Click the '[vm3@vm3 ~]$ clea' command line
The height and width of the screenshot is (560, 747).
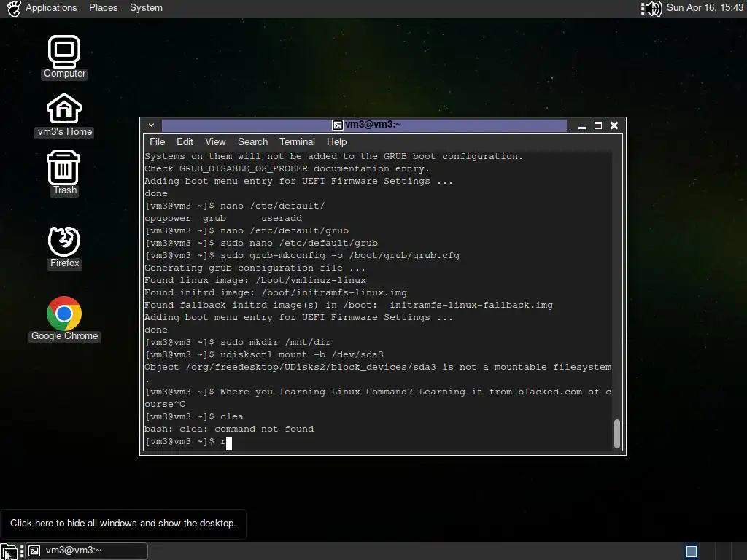pos(194,416)
